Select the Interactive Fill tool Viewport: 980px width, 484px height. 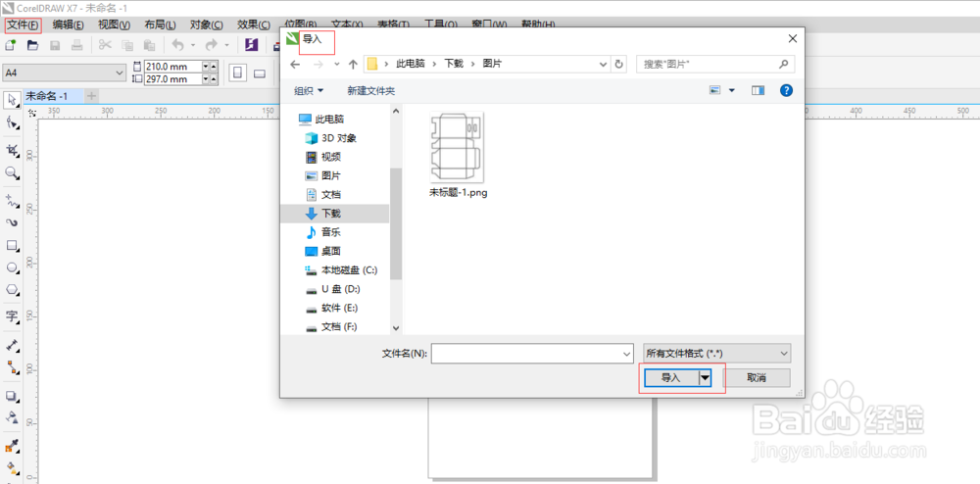(11, 467)
